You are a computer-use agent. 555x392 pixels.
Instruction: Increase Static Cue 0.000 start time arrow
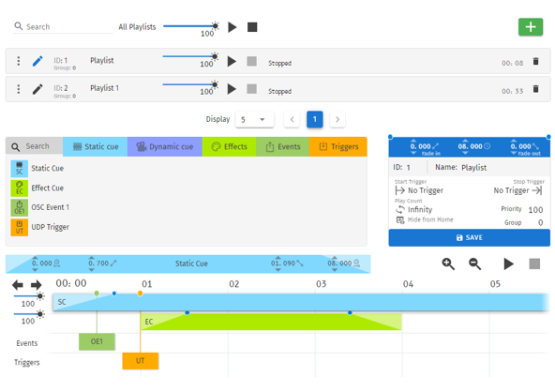click(35, 258)
